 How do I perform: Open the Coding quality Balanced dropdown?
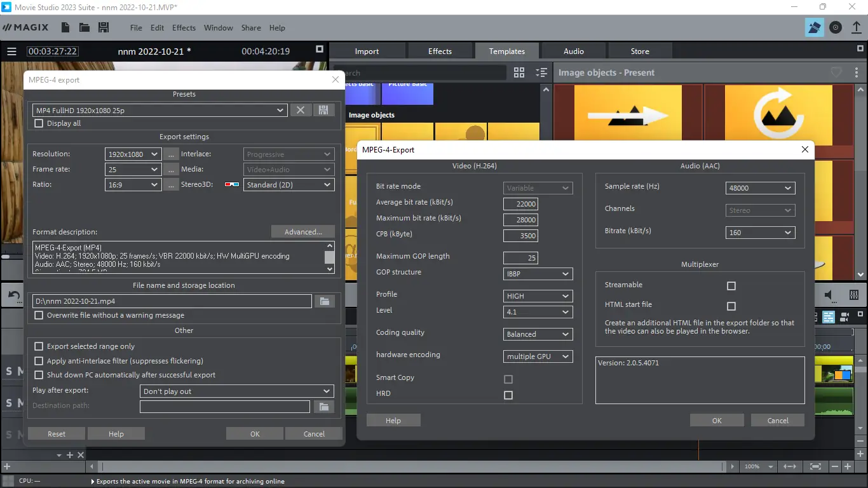538,334
